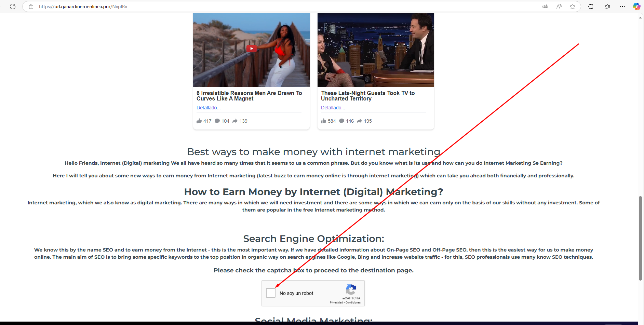Open the reCAPTCHA Privacidad link

[x=336, y=302]
